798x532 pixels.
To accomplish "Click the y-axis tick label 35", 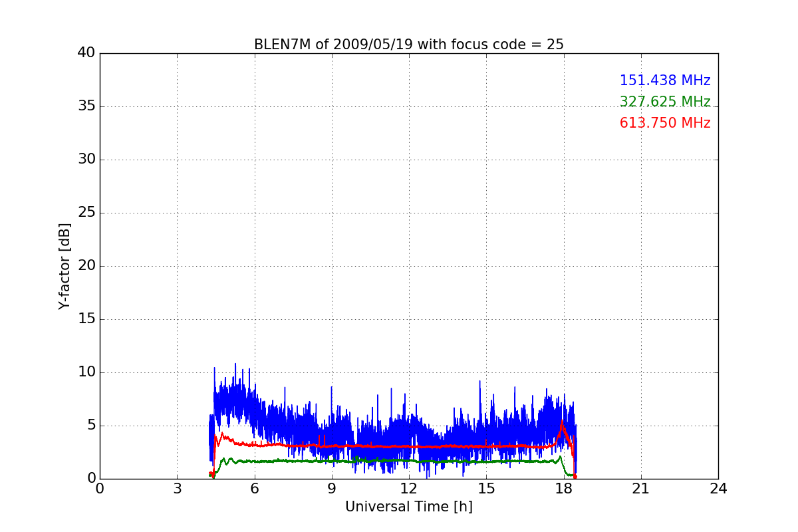I will point(86,106).
